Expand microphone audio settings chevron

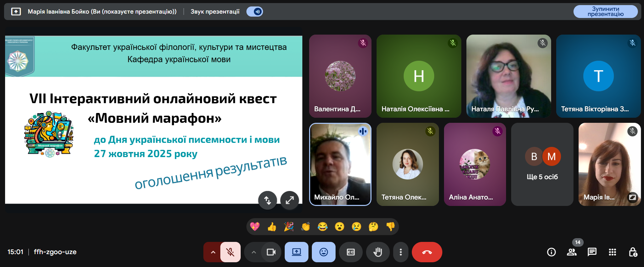(213, 252)
